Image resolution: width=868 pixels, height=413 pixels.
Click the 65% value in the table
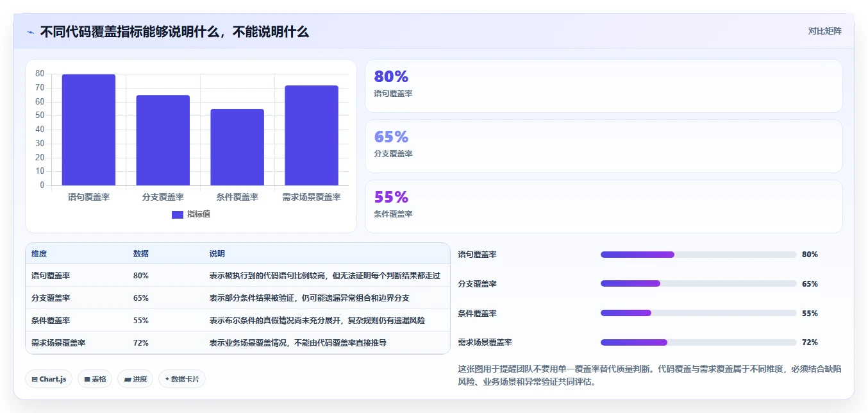(141, 298)
